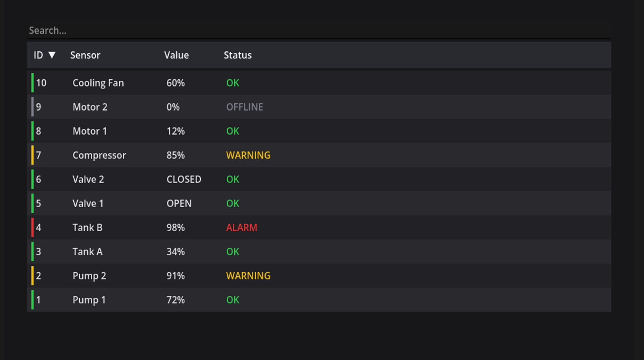
Task: Sort table by Status column header
Action: [238, 55]
